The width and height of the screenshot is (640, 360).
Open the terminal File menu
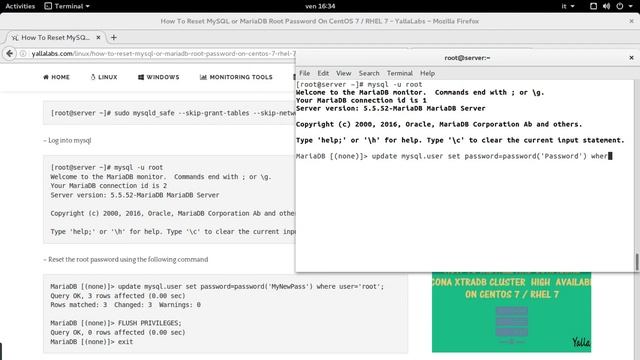coord(304,73)
